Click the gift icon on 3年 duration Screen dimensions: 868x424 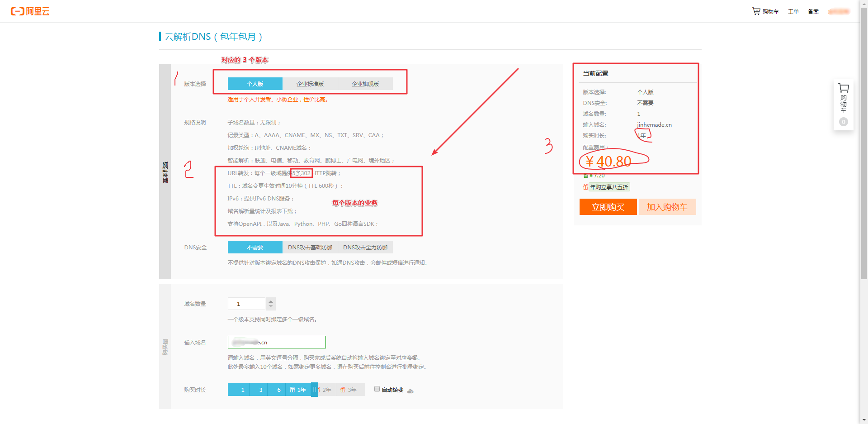(x=343, y=390)
